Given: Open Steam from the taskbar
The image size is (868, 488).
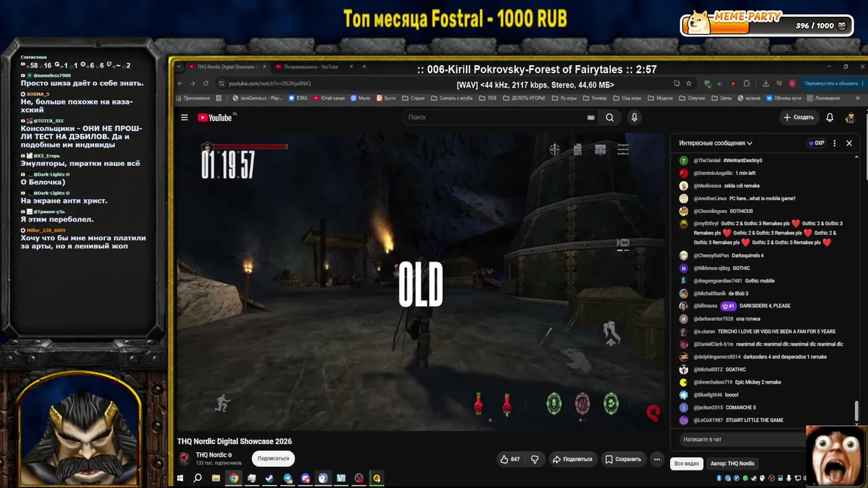Looking at the screenshot, I should (x=269, y=478).
